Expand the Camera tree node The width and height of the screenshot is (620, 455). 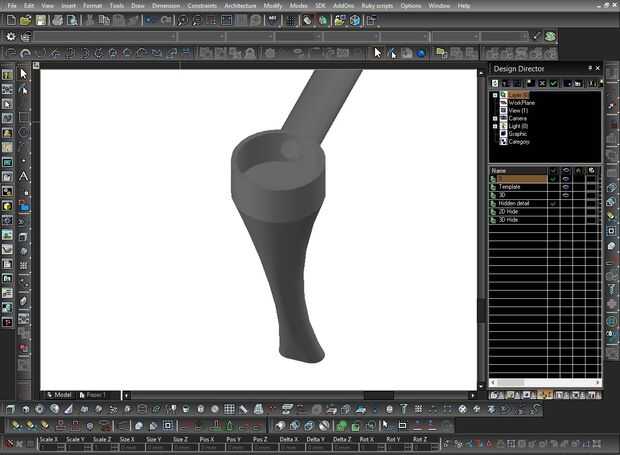tap(495, 118)
